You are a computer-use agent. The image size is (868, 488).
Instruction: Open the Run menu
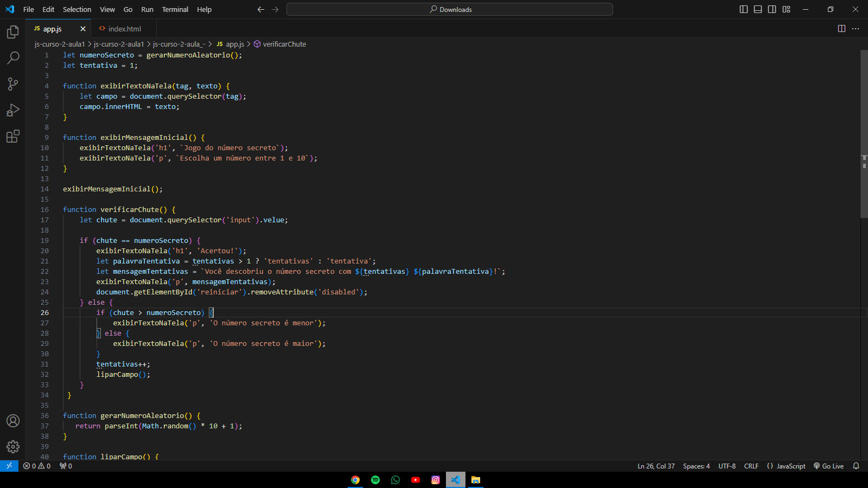pyautogui.click(x=147, y=9)
